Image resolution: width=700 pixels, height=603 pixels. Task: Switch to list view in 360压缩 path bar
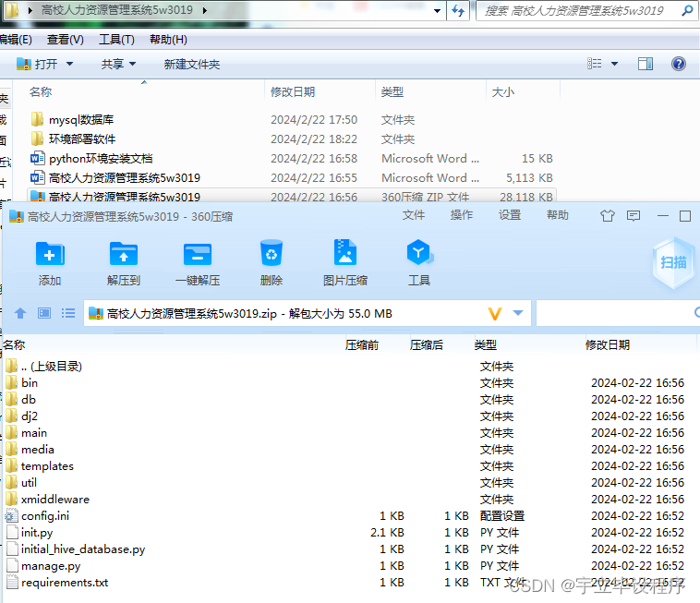tap(67, 313)
